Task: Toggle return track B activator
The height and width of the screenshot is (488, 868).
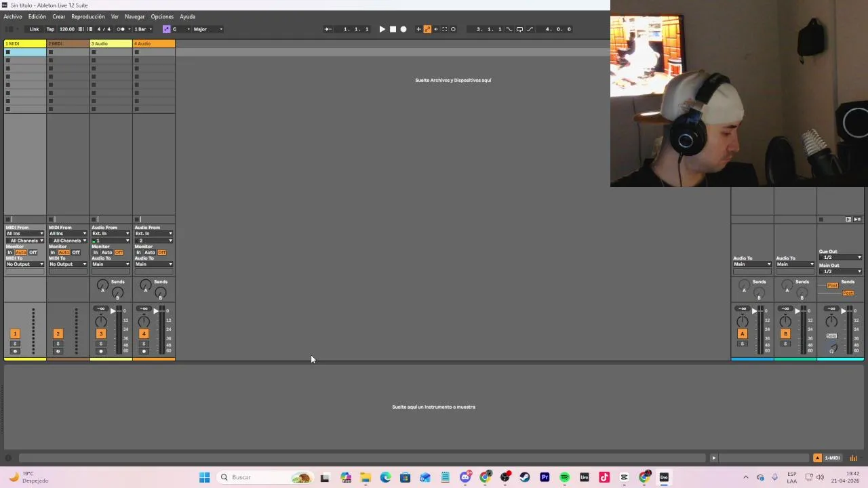Action: pyautogui.click(x=785, y=333)
